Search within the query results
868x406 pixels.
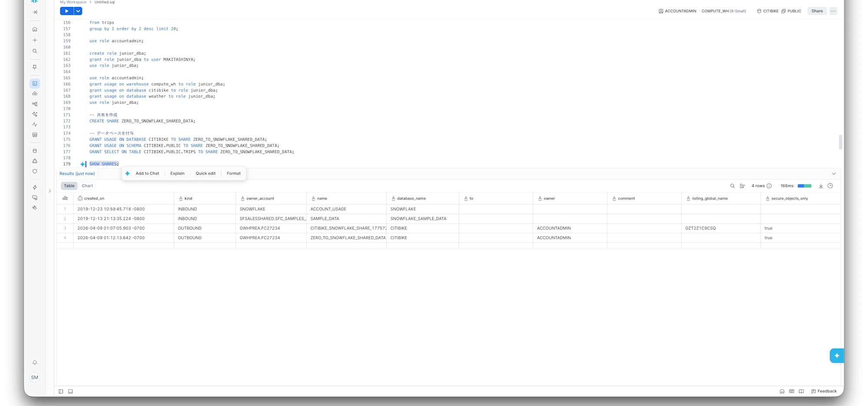[733, 186]
